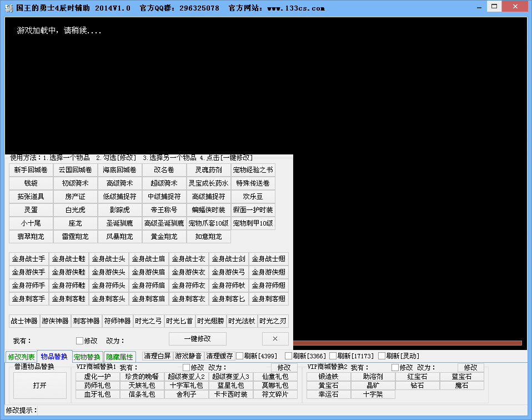Screen dimensions: 532x420
Task: Select the 锻造铁 item
Action: click(x=329, y=377)
